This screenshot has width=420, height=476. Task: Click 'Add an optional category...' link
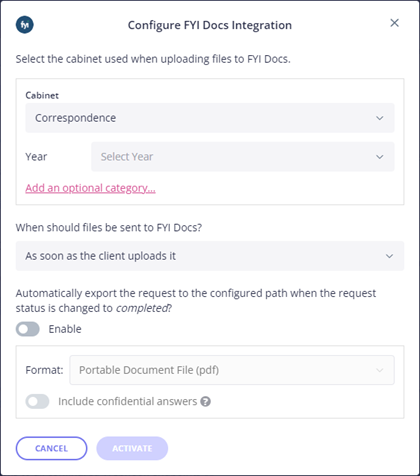[x=90, y=188]
